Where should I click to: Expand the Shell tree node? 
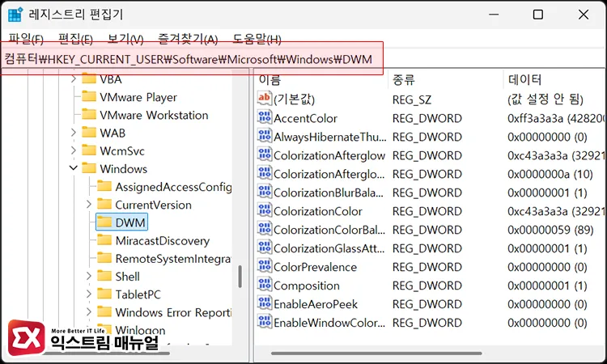pyautogui.click(x=89, y=276)
